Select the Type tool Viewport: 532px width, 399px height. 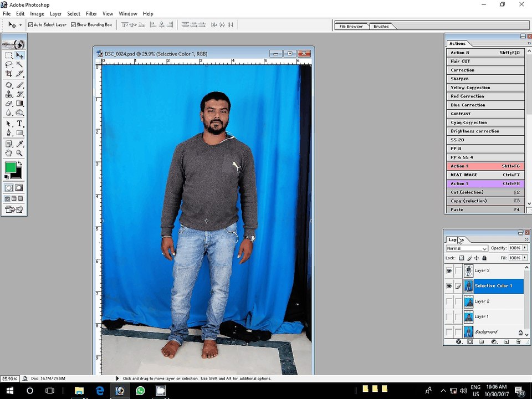pos(19,124)
